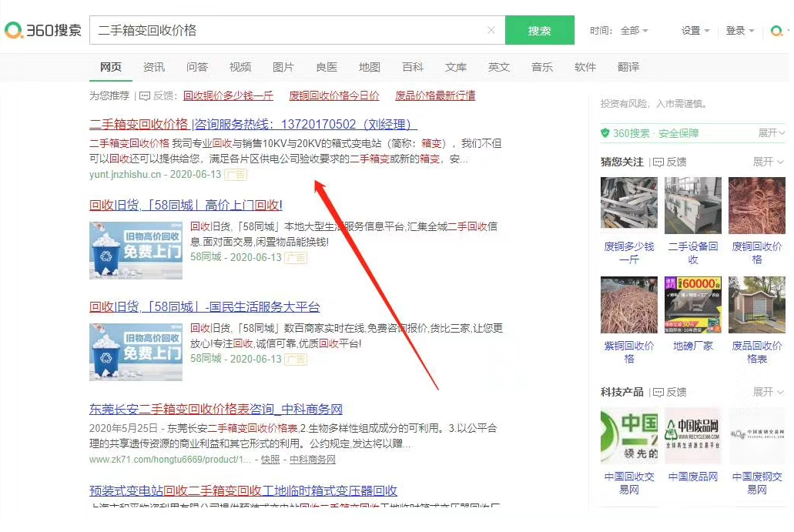The width and height of the screenshot is (794, 532).
Task: Open the 废铜多少钱一斤 thumbnail
Action: (629, 206)
